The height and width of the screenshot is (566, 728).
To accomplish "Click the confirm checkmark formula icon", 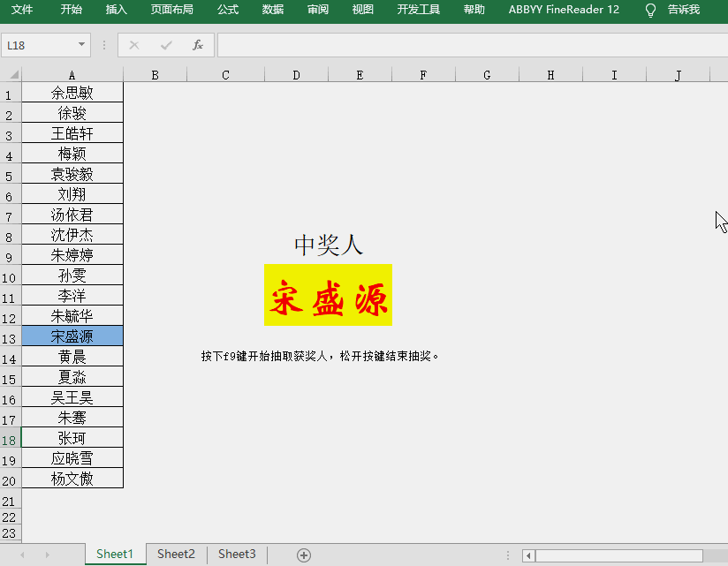I will coord(166,45).
